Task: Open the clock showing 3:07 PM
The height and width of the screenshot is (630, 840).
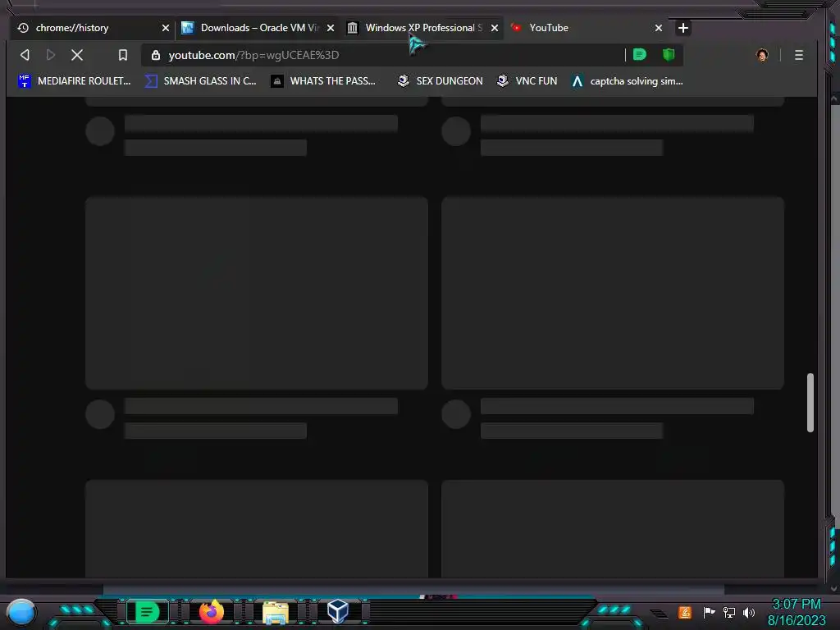Action: coord(797,612)
